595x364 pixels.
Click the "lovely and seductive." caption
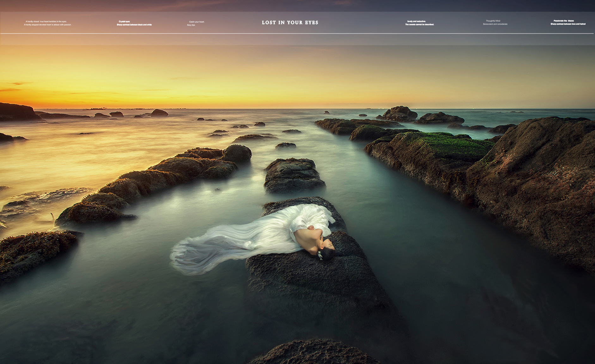tap(416, 21)
